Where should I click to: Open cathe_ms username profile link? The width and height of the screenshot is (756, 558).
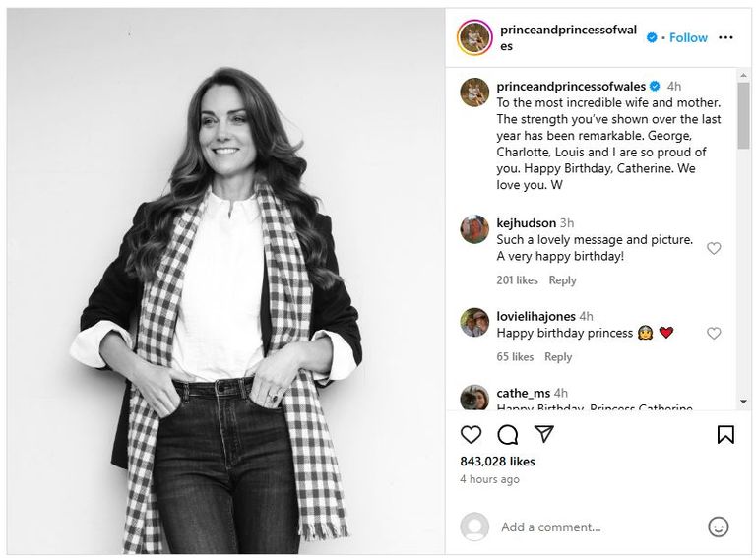tap(523, 393)
